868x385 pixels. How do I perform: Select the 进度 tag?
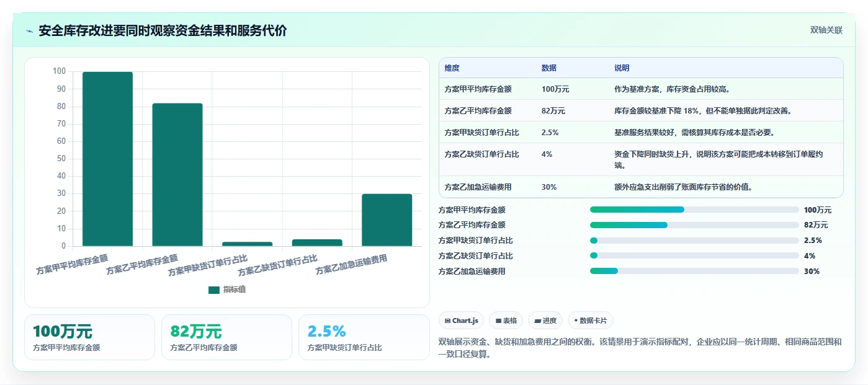pyautogui.click(x=545, y=321)
